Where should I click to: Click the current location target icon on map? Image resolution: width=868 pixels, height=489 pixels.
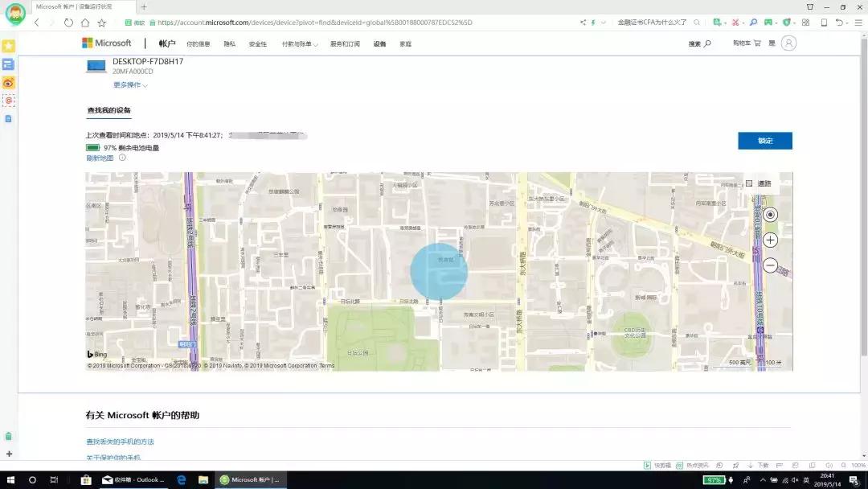(769, 215)
